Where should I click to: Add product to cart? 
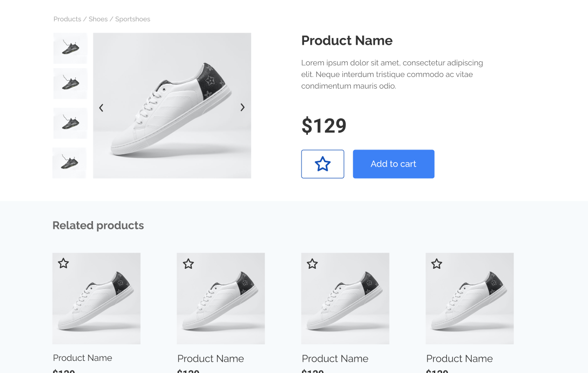pos(393,164)
